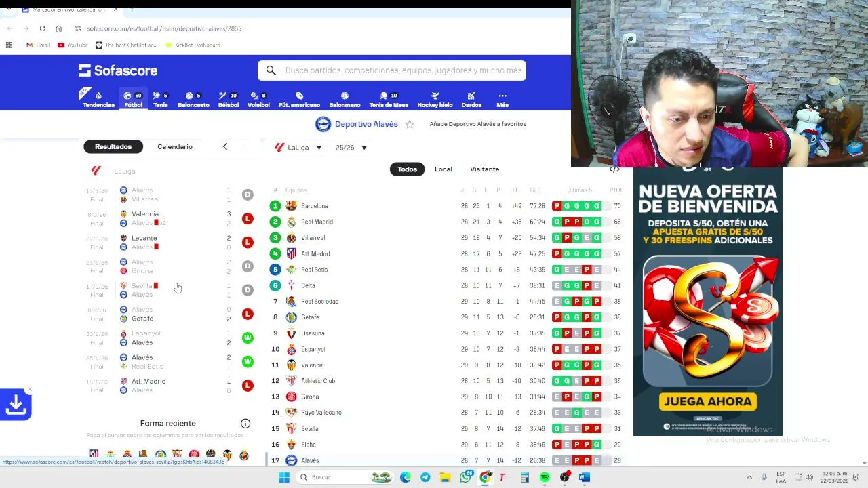The width and height of the screenshot is (868, 488).
Task: Open Word from the taskbar
Action: (x=585, y=477)
